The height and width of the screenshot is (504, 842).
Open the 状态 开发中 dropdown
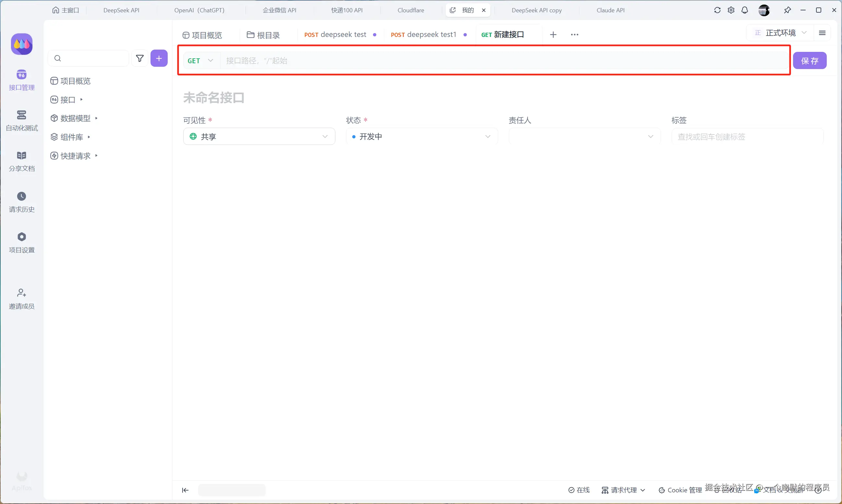422,136
